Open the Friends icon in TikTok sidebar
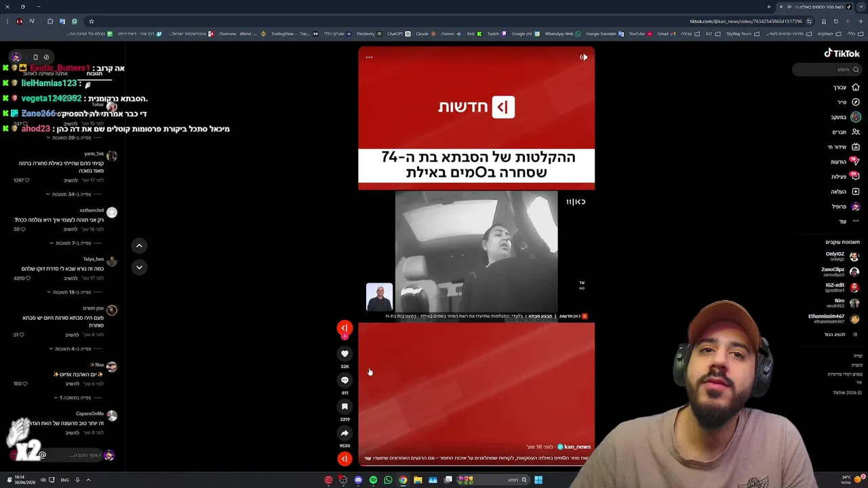Screen dimensions: 868x488 point(856,132)
